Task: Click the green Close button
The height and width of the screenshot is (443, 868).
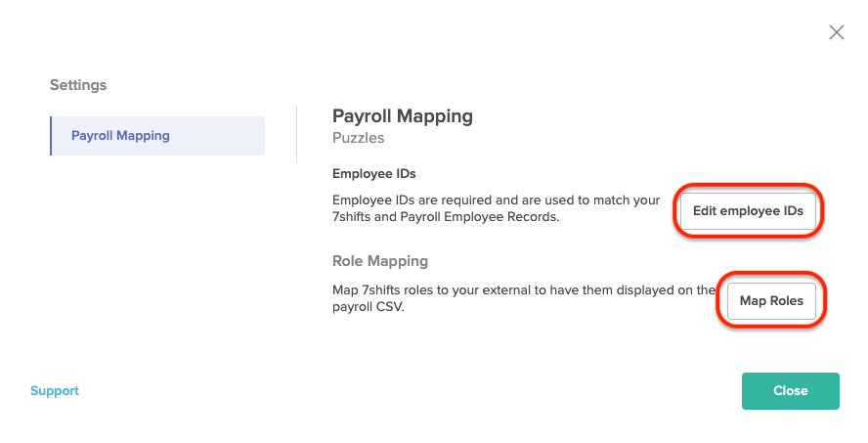Action: click(791, 391)
